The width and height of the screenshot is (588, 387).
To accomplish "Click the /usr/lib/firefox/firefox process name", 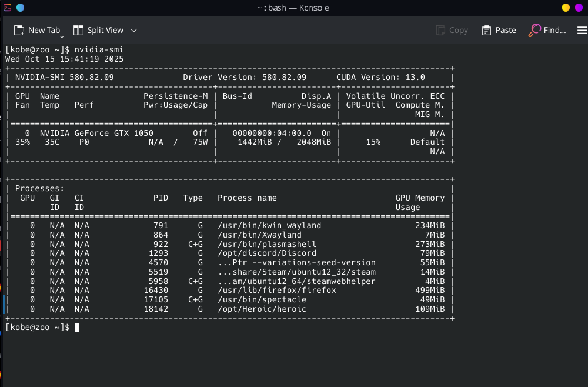I will 276,290.
